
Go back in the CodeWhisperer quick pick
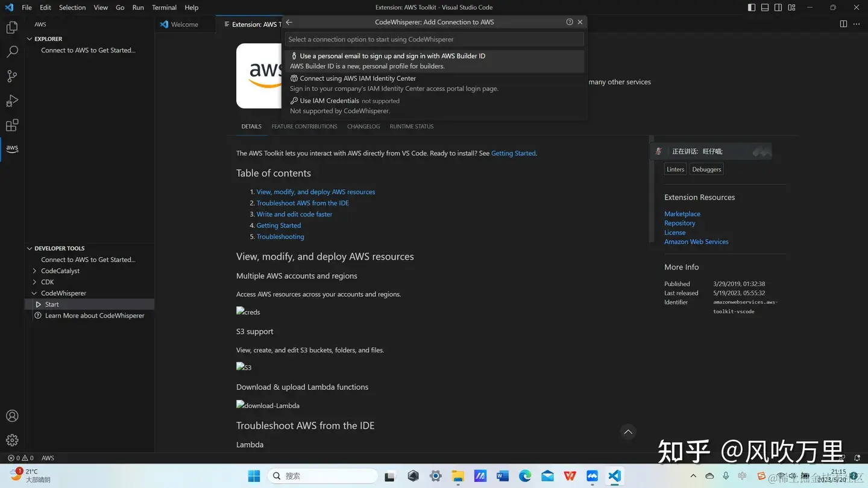(x=289, y=22)
